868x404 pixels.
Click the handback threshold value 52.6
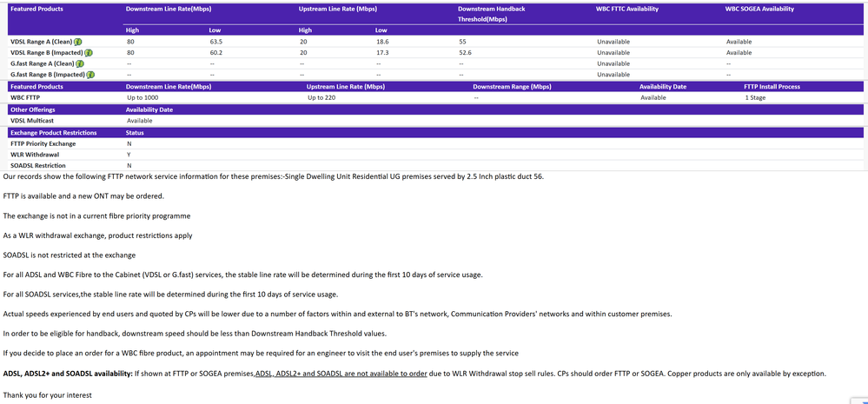click(x=465, y=53)
